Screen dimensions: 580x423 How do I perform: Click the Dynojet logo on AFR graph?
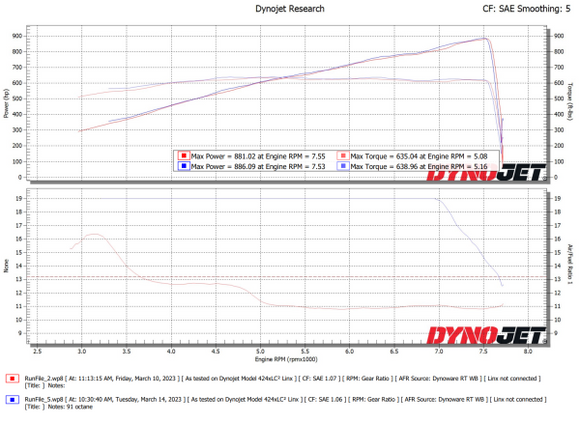point(486,335)
